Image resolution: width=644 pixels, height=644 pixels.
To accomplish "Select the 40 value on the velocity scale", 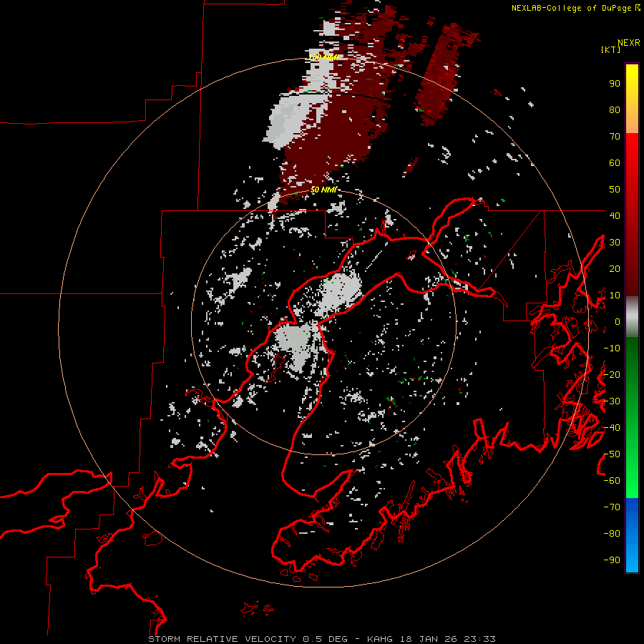I will tap(615, 215).
